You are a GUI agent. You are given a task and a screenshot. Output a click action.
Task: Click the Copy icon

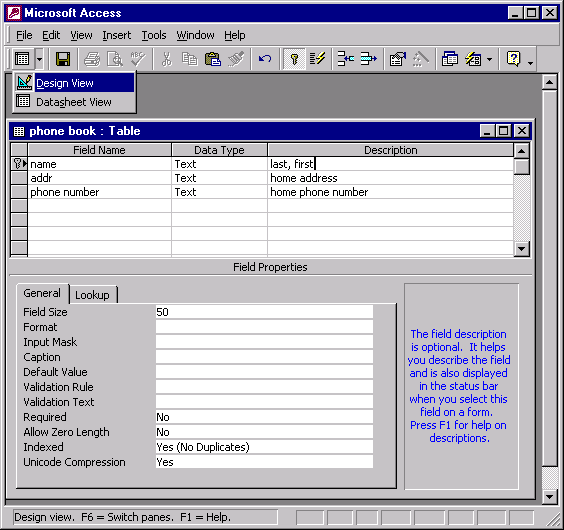coord(190,59)
